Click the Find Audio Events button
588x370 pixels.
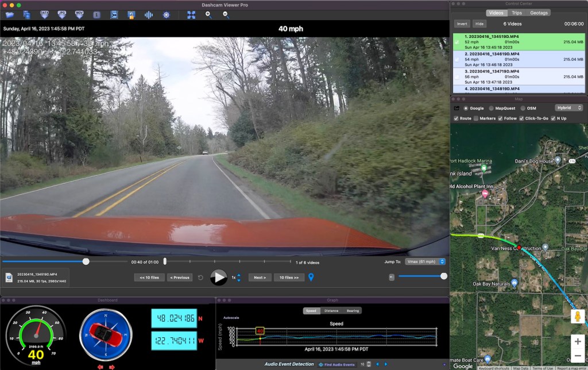pos(336,364)
